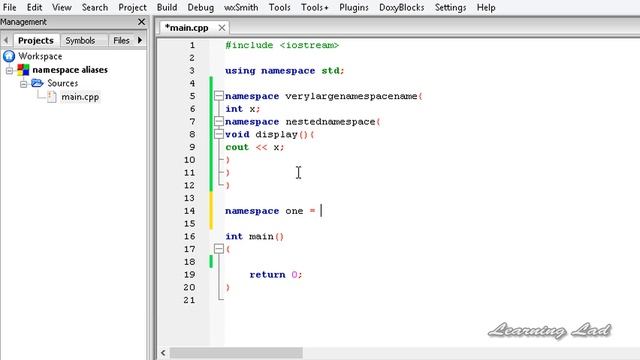Open the Edit menu
Viewport: 640px width, 360px height.
(x=34, y=7)
